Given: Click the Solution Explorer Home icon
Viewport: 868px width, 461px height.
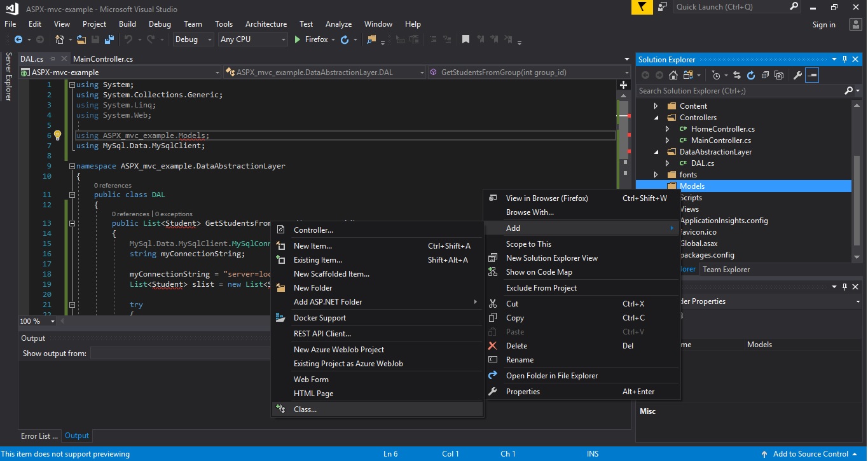Looking at the screenshot, I should [x=673, y=75].
